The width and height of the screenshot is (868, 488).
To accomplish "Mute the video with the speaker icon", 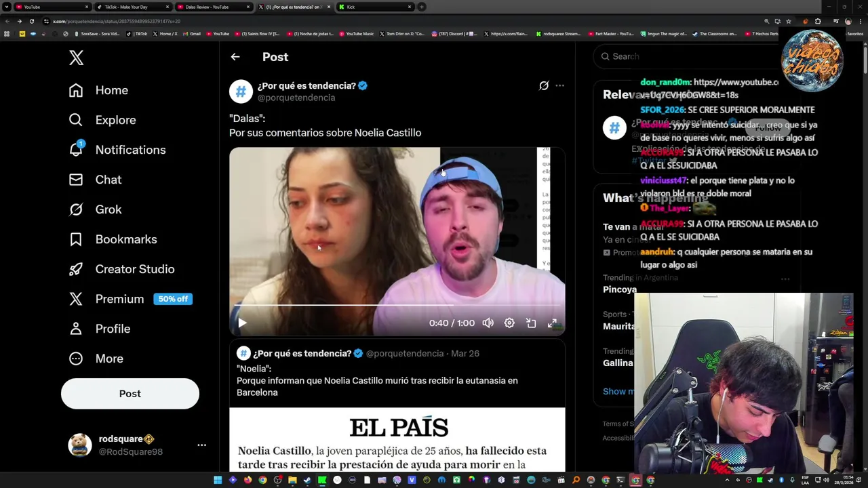I will coord(488,323).
